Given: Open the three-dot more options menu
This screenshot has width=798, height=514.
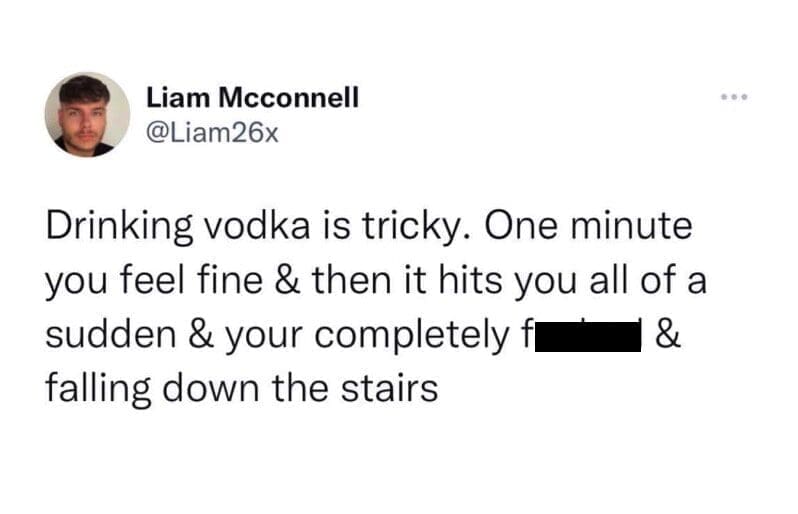Looking at the screenshot, I should click(x=733, y=99).
